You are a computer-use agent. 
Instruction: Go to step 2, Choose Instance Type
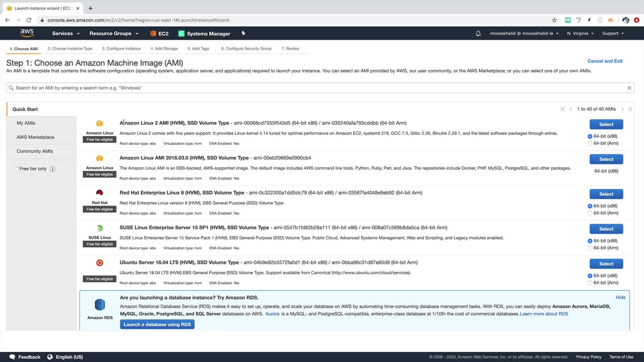point(70,49)
